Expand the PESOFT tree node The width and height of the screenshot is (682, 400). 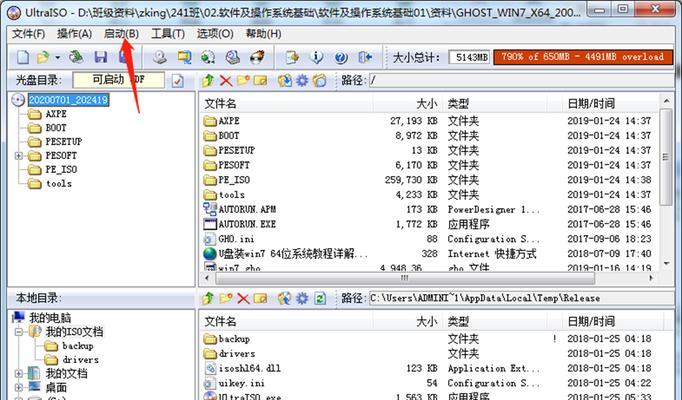pos(19,156)
